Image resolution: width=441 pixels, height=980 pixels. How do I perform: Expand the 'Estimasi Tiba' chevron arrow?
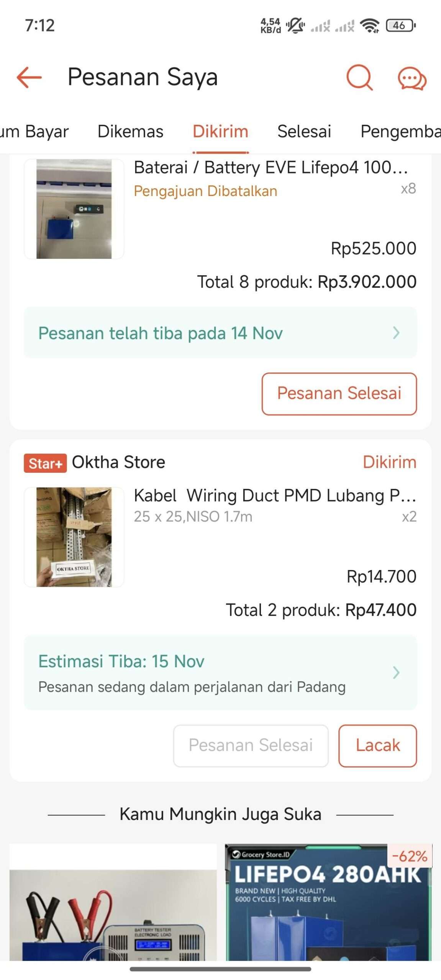click(396, 672)
